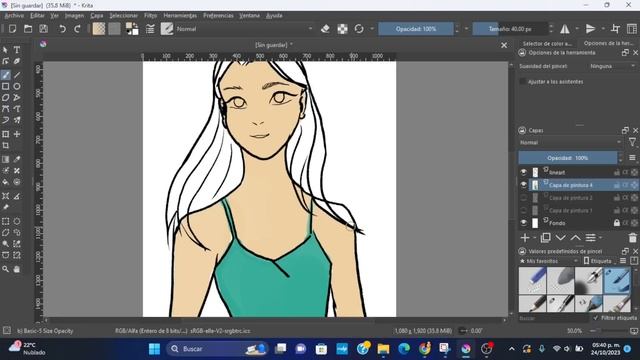Image resolution: width=640 pixels, height=360 pixels.
Task: Open brush blending mode Normal dropdown
Action: 244,29
